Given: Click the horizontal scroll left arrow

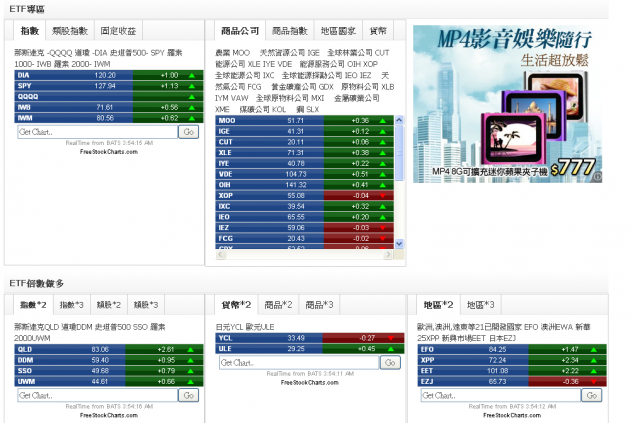Looking at the screenshot, I should click(220, 255).
